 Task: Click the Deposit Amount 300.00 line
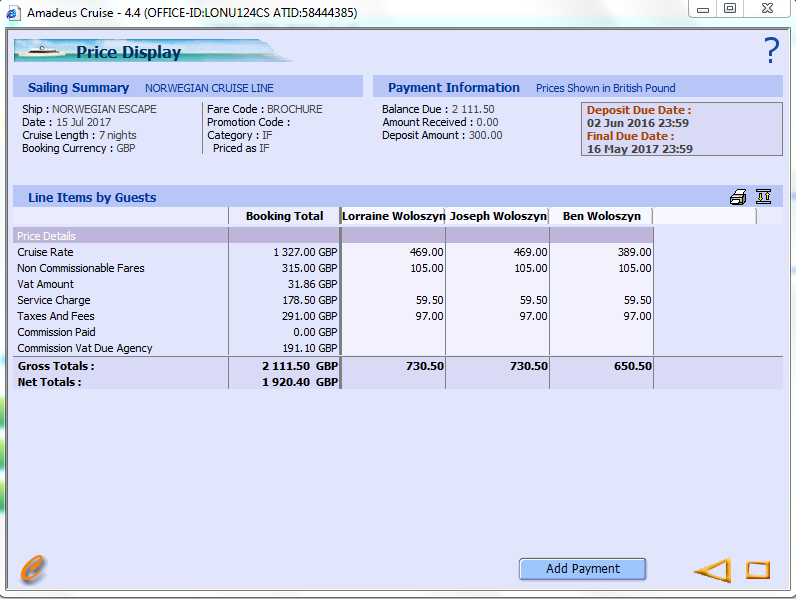click(442, 136)
